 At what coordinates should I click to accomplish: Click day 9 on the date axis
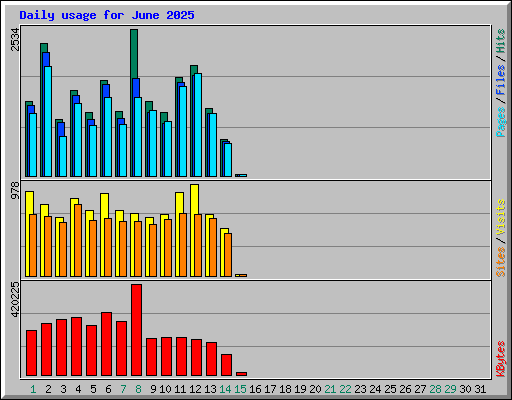153,389
